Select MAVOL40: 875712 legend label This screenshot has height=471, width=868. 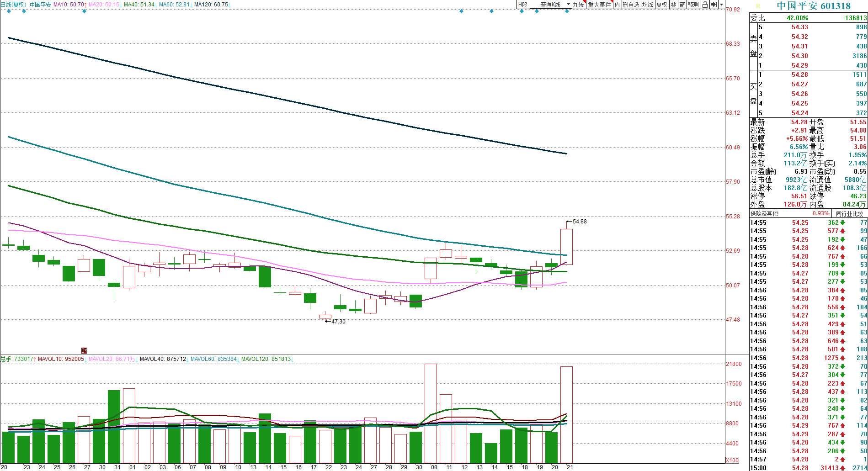[x=163, y=359]
